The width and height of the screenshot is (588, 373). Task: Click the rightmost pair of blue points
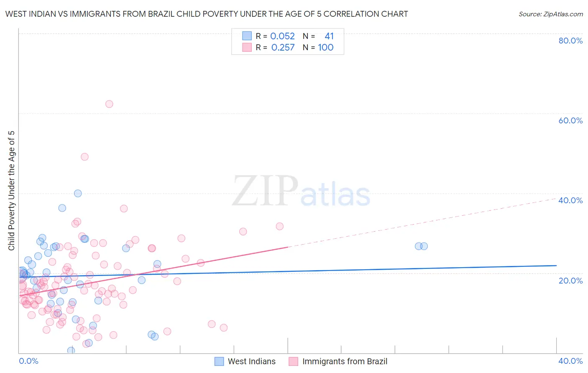[x=421, y=246]
